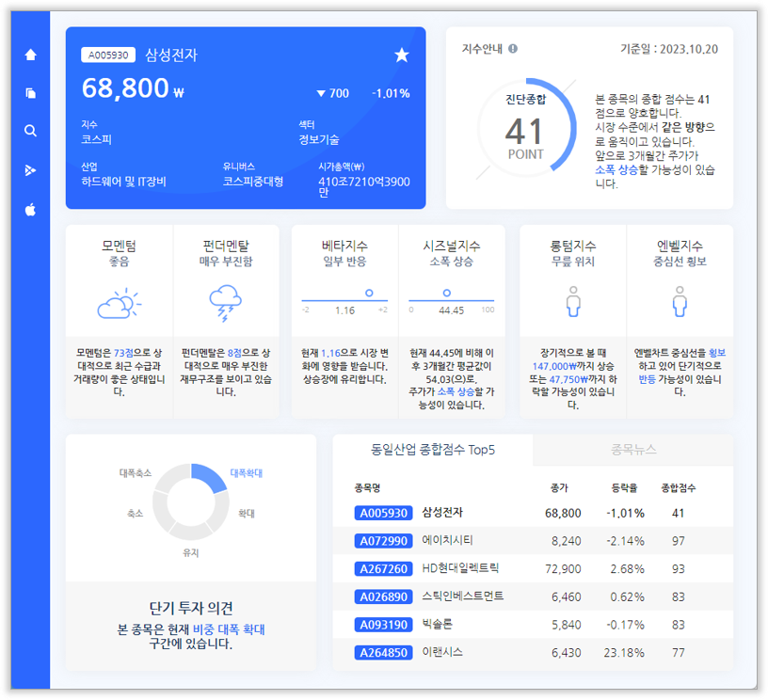The height and width of the screenshot is (700, 768).
Task: Open the Google Play icon in sidebar
Action: pos(30,170)
